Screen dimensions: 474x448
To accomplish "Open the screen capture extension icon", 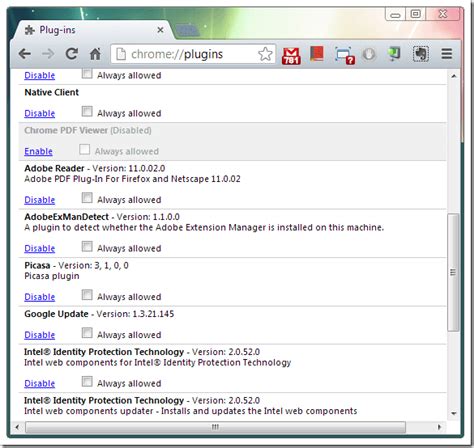I will (344, 55).
